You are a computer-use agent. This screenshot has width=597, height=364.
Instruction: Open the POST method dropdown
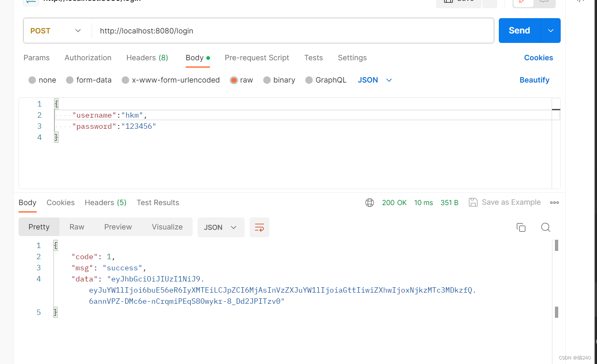pos(57,31)
